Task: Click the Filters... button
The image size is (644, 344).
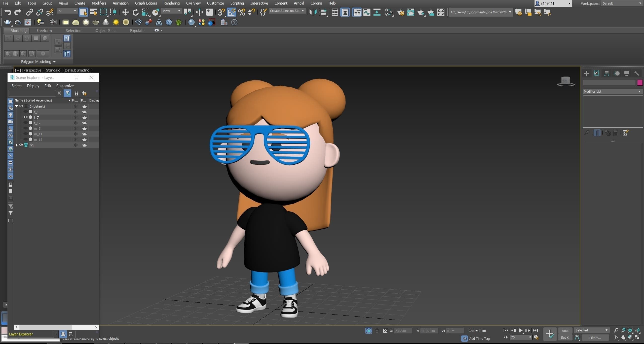Action: pos(595,337)
